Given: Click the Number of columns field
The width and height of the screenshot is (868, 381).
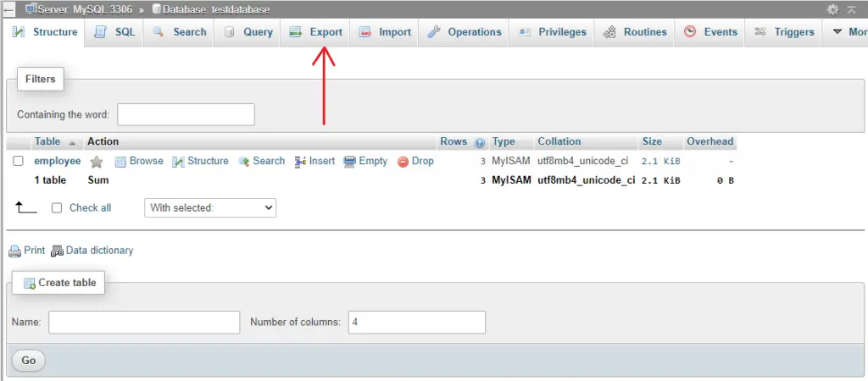Looking at the screenshot, I should tap(417, 323).
